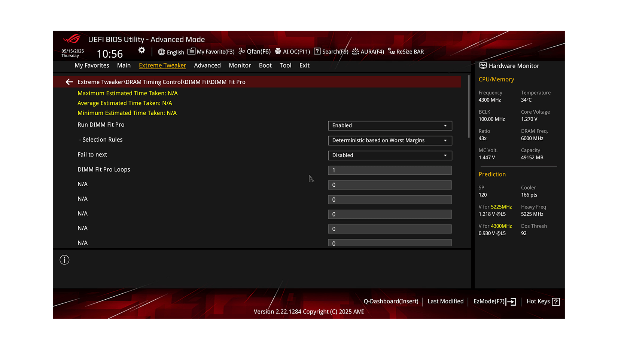618x364 pixels.
Task: Select the Run DIMM Fit Pro row label
Action: (x=101, y=125)
